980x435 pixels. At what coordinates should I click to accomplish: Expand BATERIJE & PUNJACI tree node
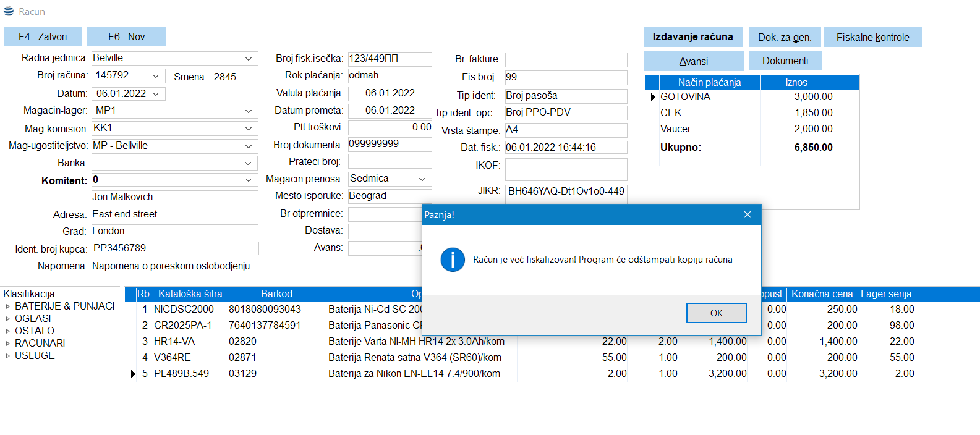coord(7,306)
